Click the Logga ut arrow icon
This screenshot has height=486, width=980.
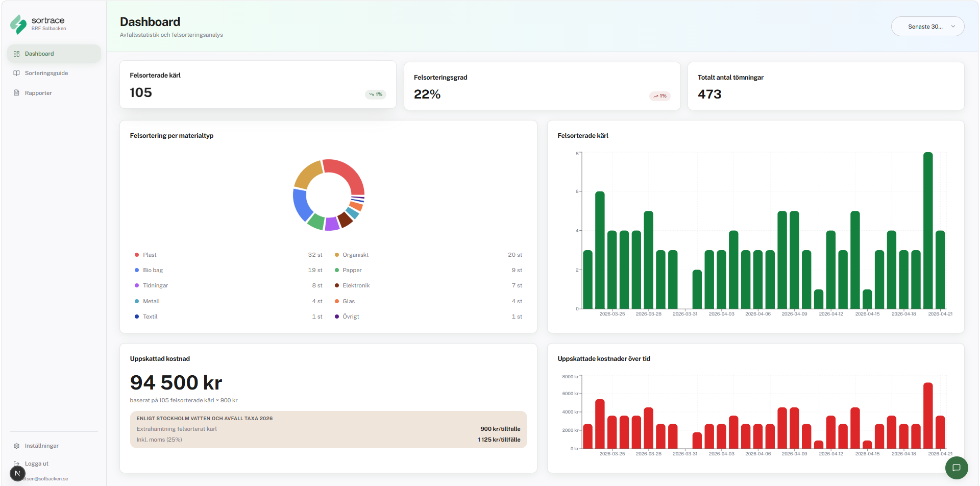[17, 463]
